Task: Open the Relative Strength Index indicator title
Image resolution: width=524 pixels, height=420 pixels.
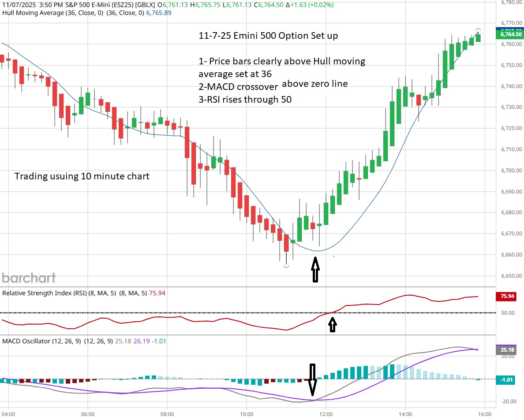Action: pyautogui.click(x=84, y=293)
